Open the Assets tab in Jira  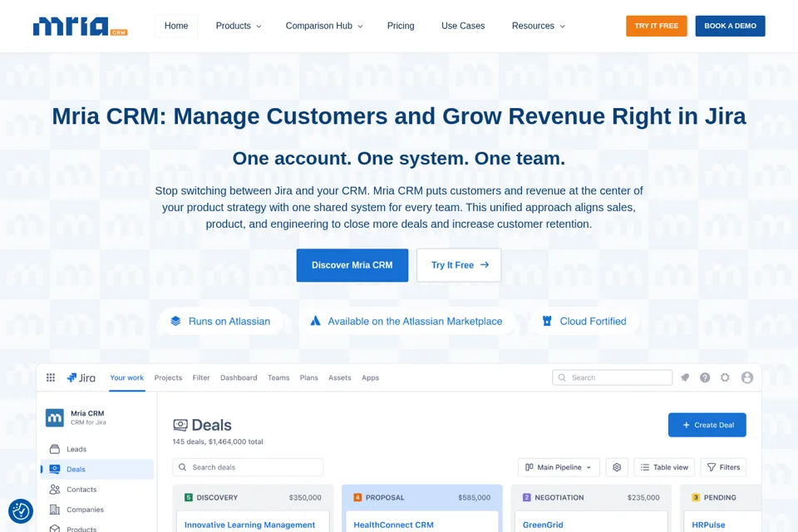pos(339,377)
